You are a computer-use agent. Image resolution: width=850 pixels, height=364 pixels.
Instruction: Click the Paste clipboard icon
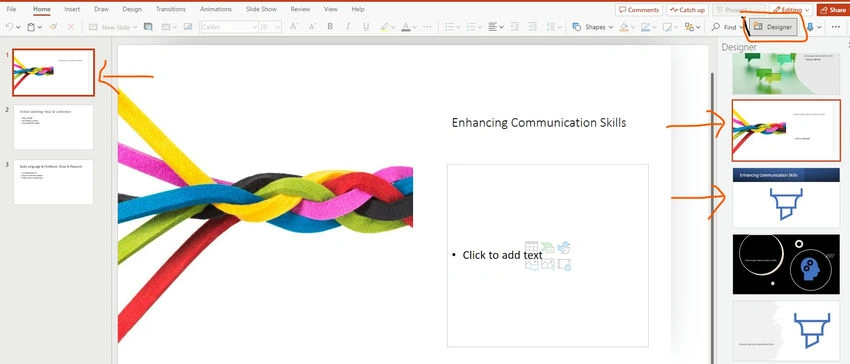click(31, 27)
